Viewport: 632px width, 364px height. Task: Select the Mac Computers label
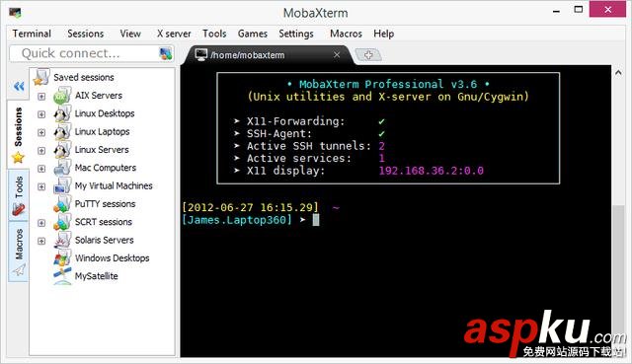(106, 168)
